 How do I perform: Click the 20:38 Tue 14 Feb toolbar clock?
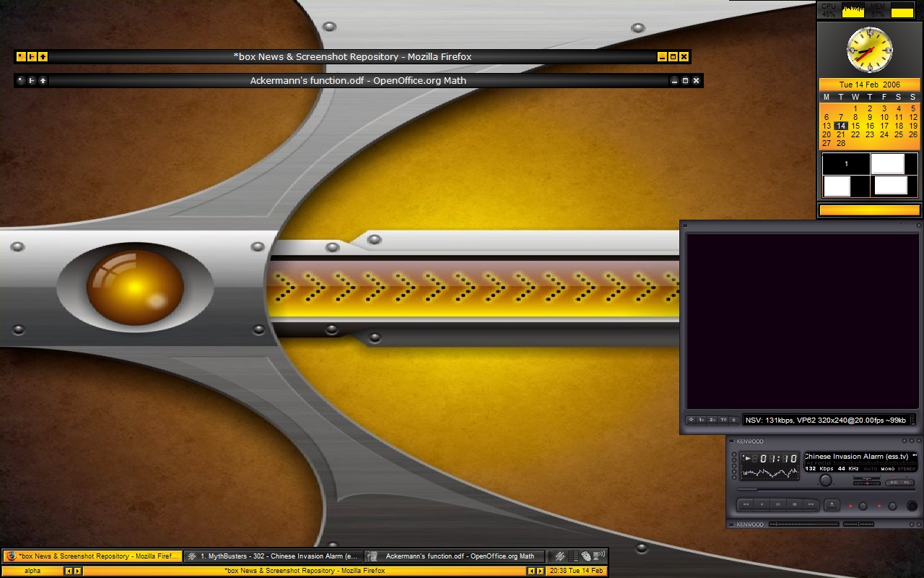(x=576, y=571)
